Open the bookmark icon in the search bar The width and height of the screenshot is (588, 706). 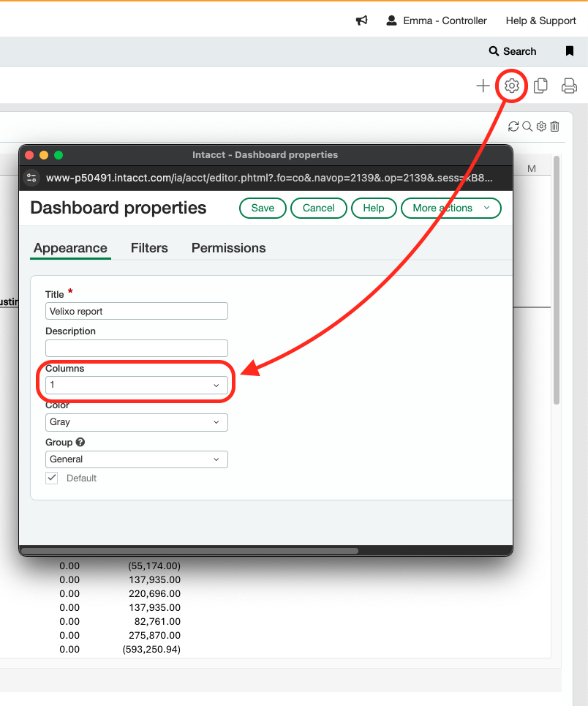569,51
